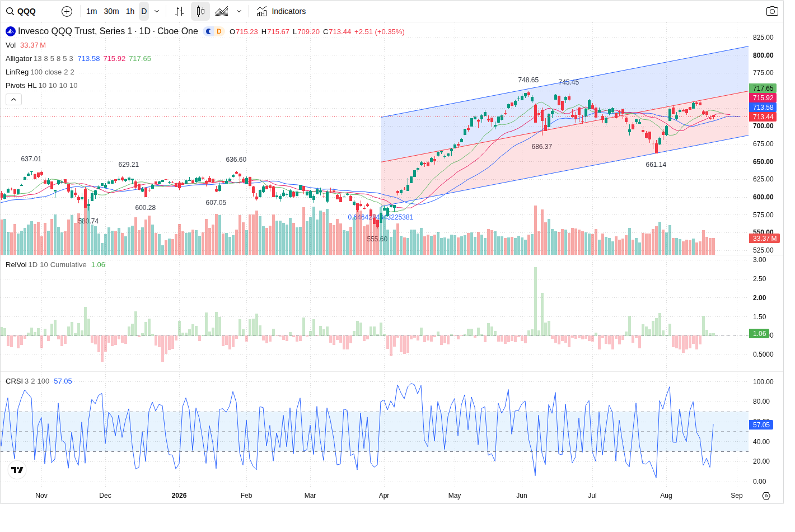
Task: Click the 637.01 pivot high label
Action: click(x=31, y=159)
